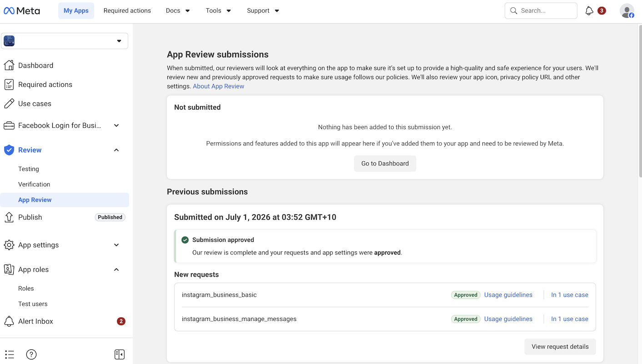Image resolution: width=642 pixels, height=364 pixels.
Task: Open Usage guidelines for instagram_business_manage_messages
Action: pos(508,319)
